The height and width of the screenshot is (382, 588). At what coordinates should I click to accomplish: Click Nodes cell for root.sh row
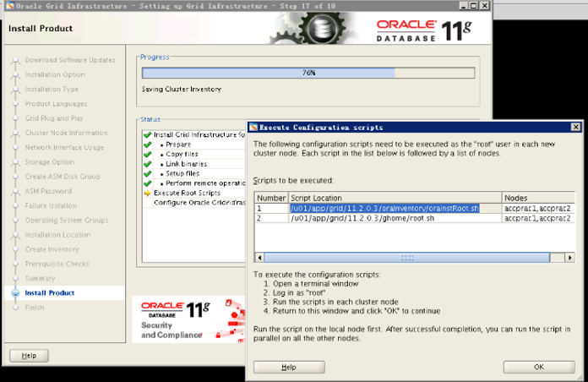pos(538,218)
